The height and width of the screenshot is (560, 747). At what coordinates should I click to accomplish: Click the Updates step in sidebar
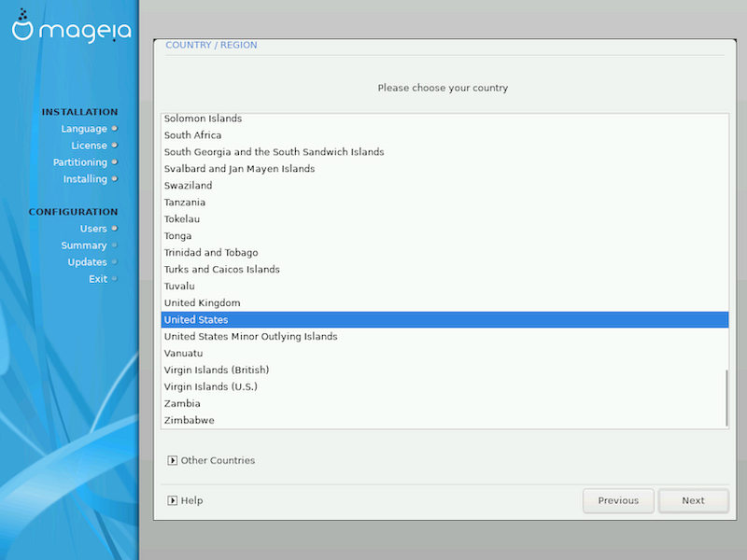click(x=87, y=262)
